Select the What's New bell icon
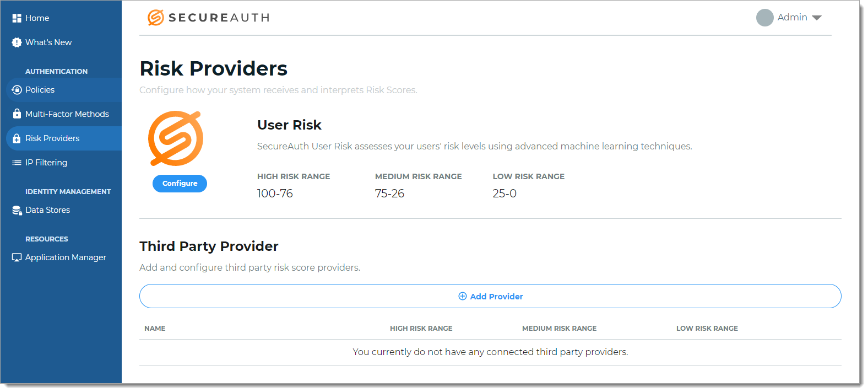The width and height of the screenshot is (868, 392). tap(15, 42)
